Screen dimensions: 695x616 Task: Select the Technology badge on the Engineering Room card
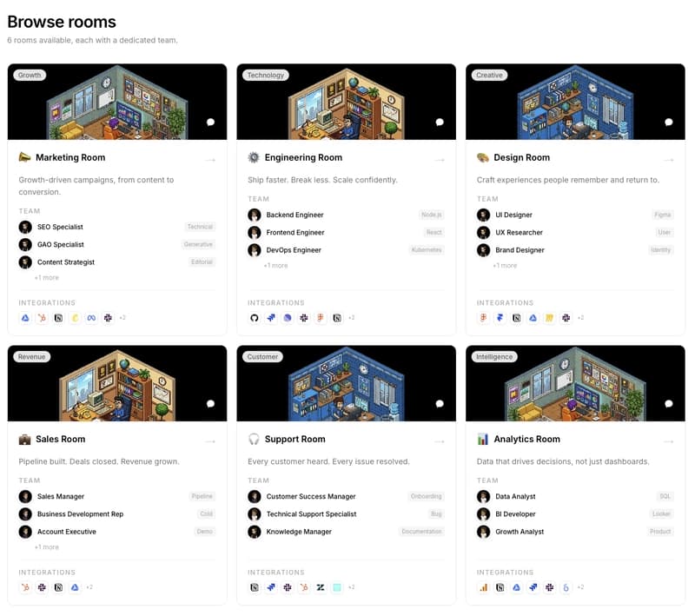tap(266, 75)
